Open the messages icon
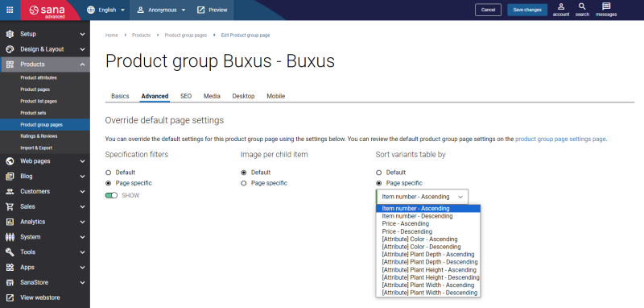The width and height of the screenshot is (644, 308). click(x=606, y=7)
